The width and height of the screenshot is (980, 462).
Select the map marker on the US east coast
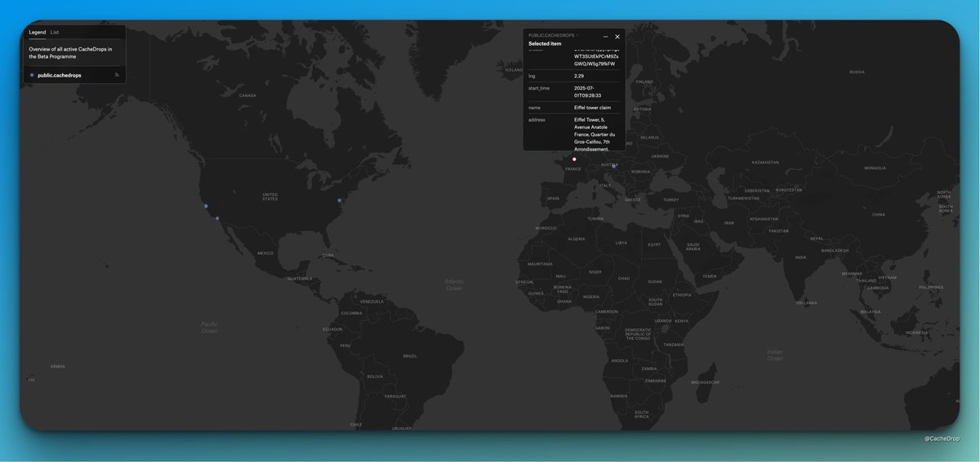pyautogui.click(x=339, y=200)
